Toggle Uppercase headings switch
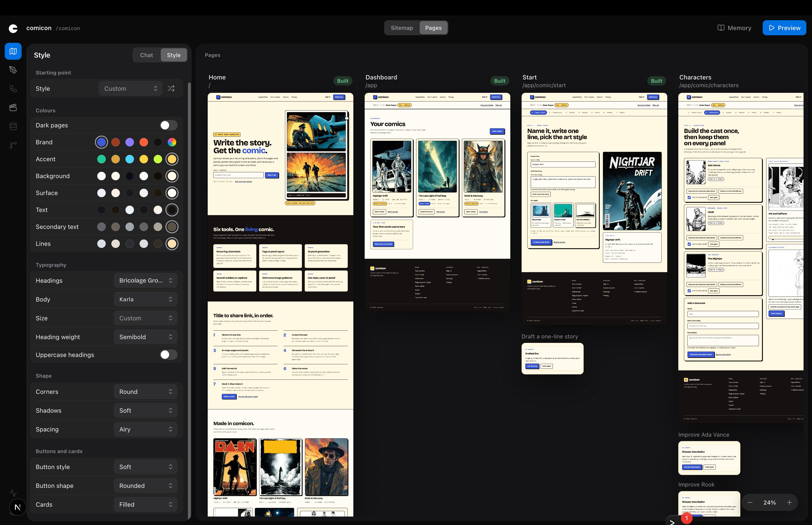This screenshot has width=812, height=525. tap(169, 355)
